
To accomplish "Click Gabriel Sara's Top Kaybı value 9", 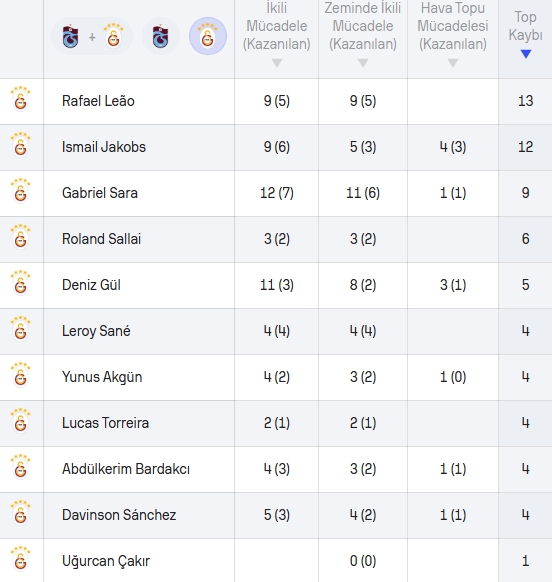I will (526, 193).
